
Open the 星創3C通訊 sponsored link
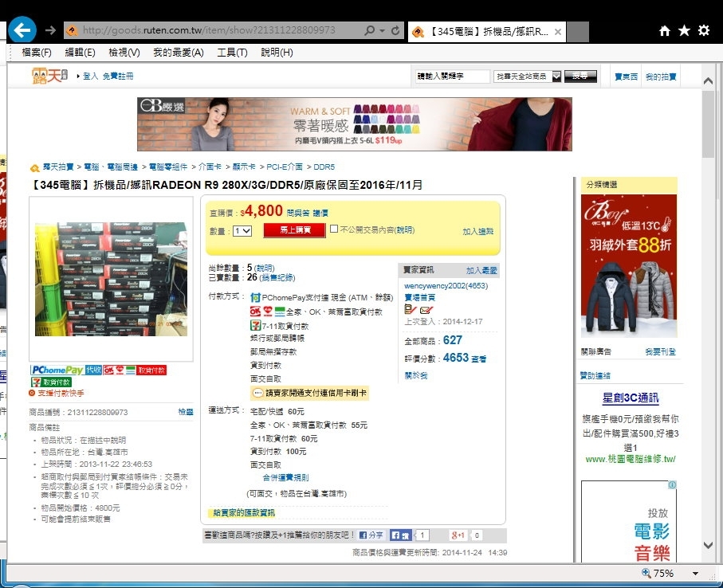coord(631,398)
